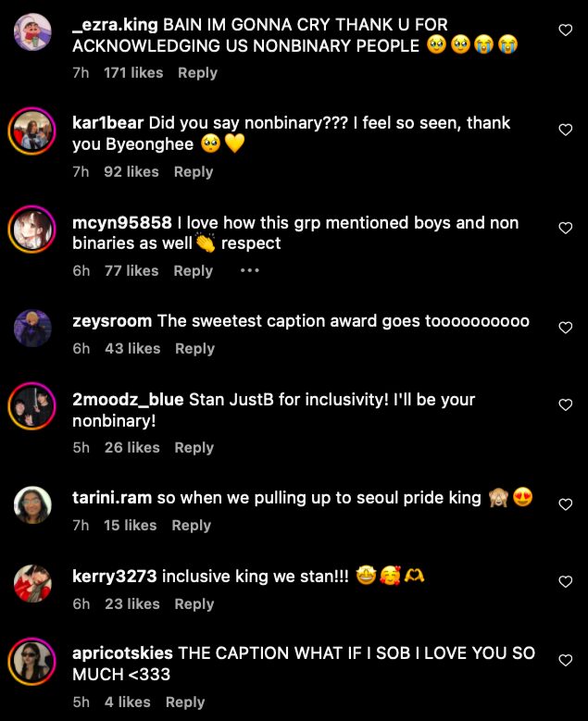Show the 77 likes on mcyn95858's comment
This screenshot has width=588, height=721.
(131, 271)
